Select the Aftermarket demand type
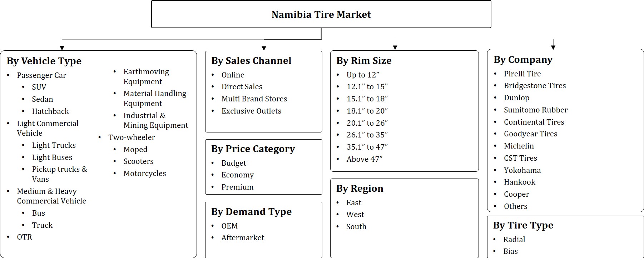Image resolution: width=644 pixels, height=261 pixels. 243,238
